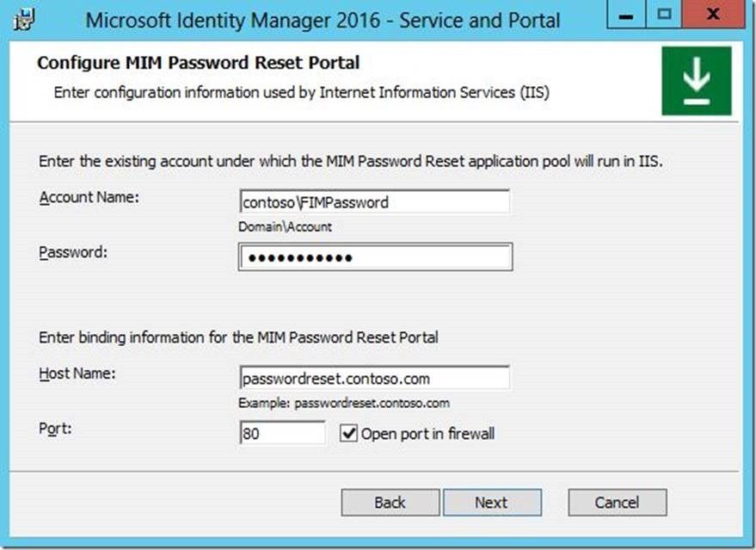Cancel the MIM setup wizard
Viewport: 756px width, 550px height.
618,503
